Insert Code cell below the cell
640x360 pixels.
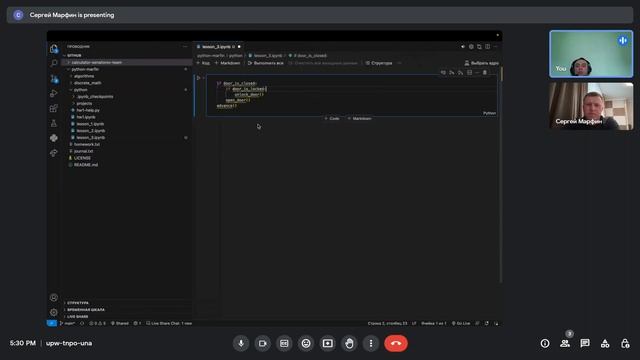point(332,118)
